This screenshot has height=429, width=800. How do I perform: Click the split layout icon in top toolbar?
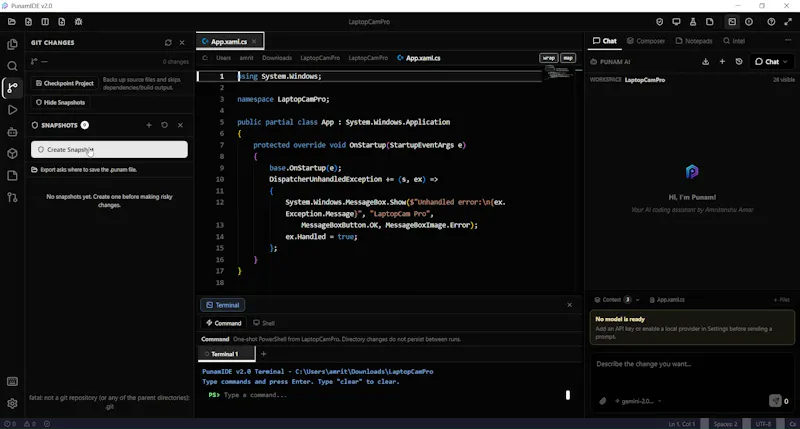pyautogui.click(x=45, y=22)
